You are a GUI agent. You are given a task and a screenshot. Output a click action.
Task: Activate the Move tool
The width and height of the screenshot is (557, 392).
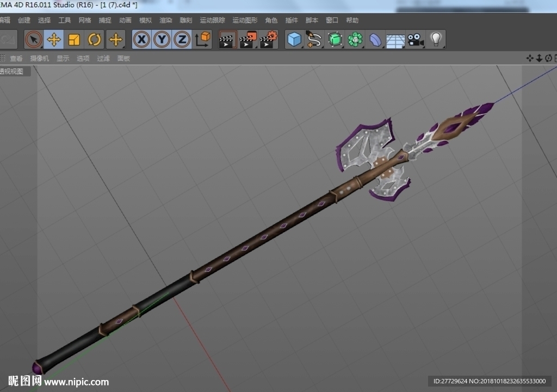tap(54, 39)
